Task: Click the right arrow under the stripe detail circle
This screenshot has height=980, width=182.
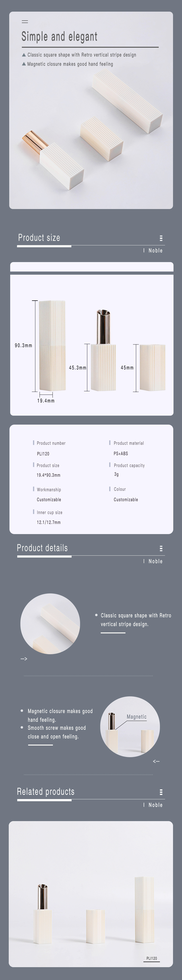Action: (x=24, y=659)
